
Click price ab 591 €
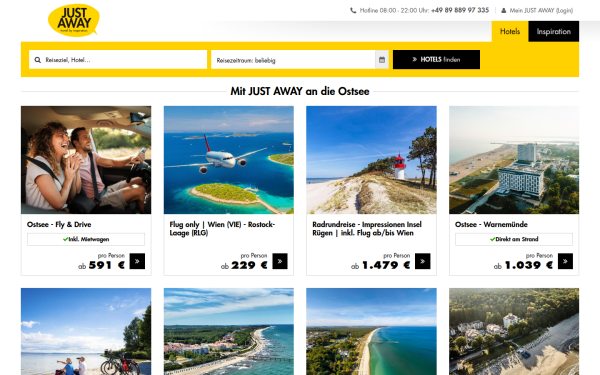101,265
